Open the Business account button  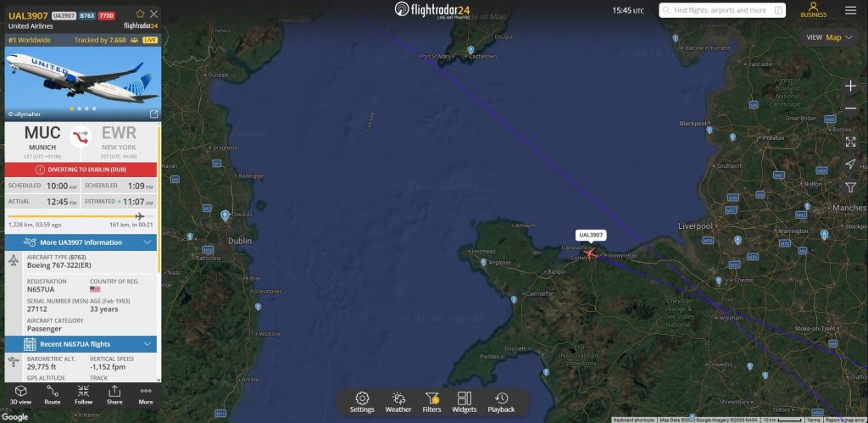813,10
